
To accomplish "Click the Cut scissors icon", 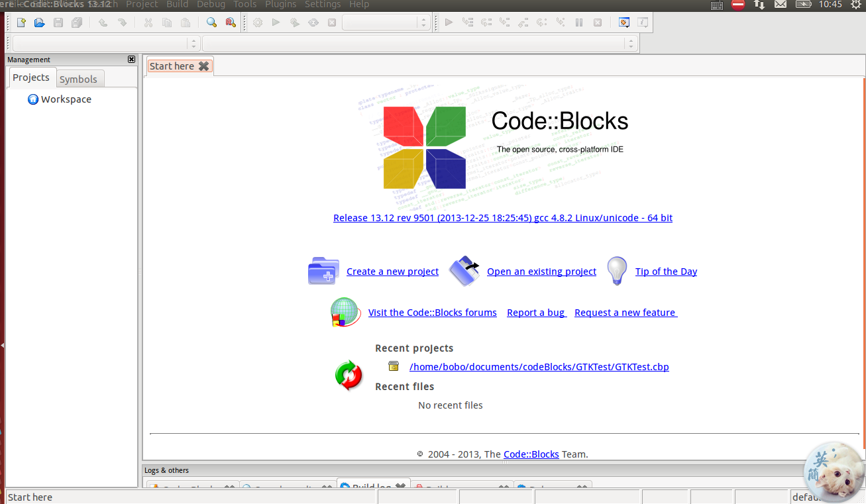I will [x=148, y=23].
